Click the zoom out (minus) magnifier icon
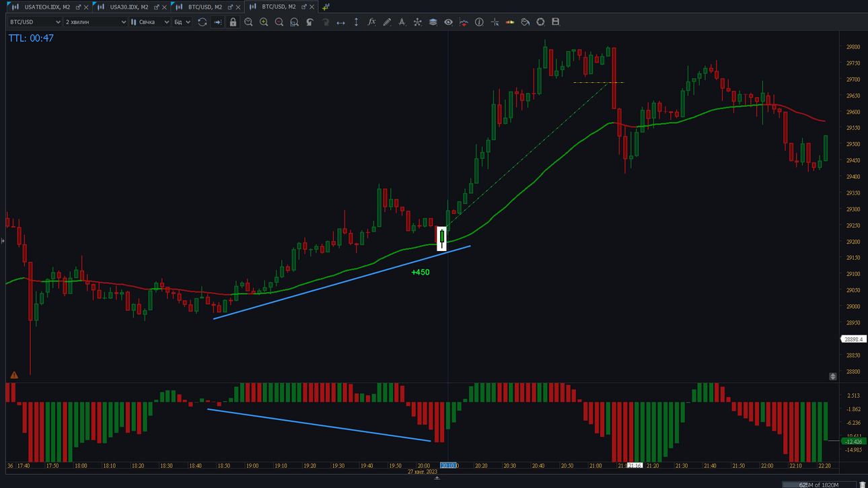The height and width of the screenshot is (488, 868). point(279,22)
